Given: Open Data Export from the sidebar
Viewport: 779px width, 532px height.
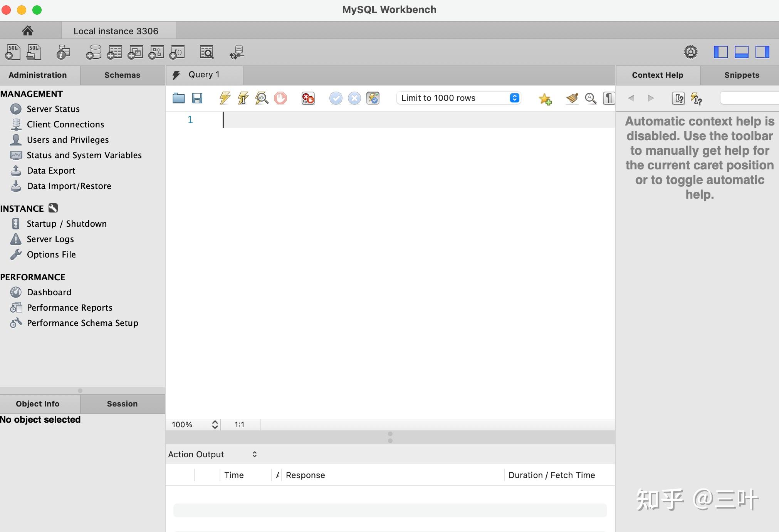Looking at the screenshot, I should [x=51, y=170].
